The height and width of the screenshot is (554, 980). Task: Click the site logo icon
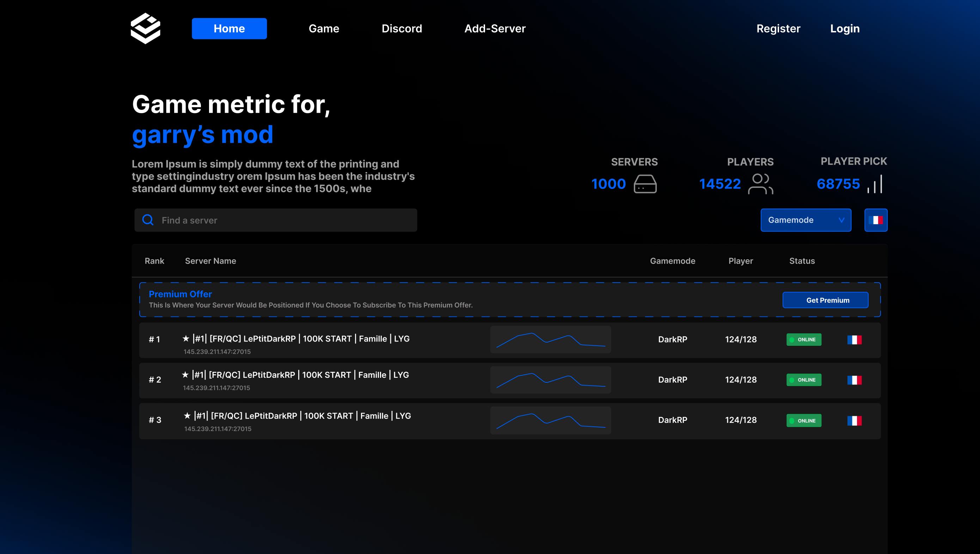[145, 29]
